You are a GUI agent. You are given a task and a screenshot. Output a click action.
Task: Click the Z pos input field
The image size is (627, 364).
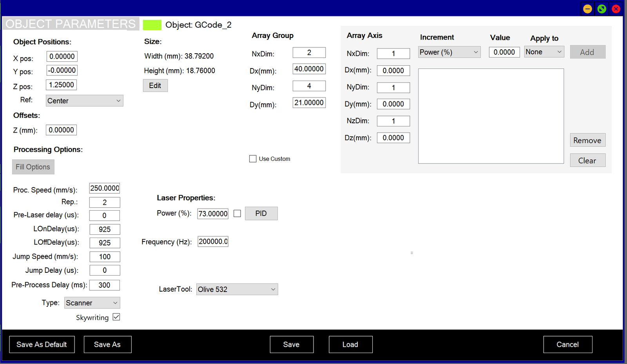coord(62,85)
